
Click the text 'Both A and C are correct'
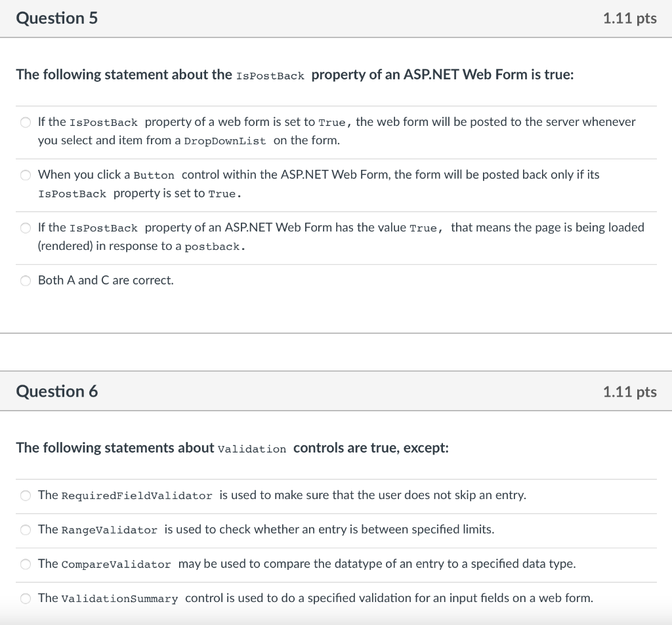click(105, 281)
